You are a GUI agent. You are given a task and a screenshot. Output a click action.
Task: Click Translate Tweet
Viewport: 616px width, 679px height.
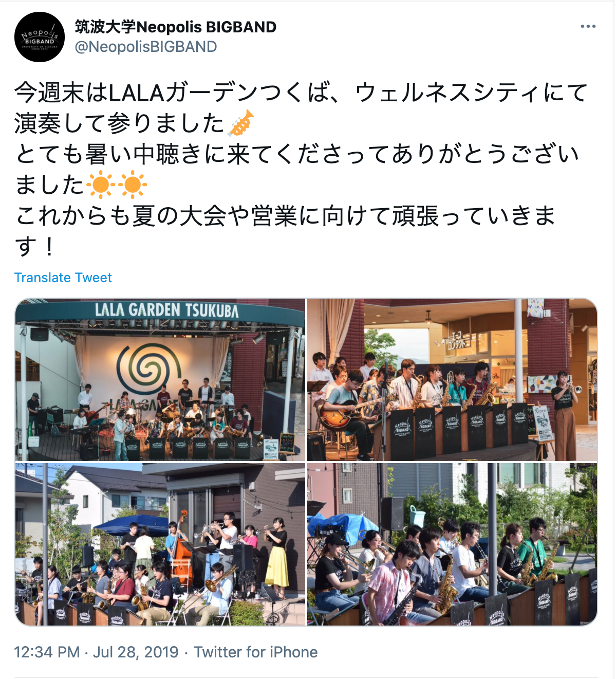pyautogui.click(x=63, y=278)
